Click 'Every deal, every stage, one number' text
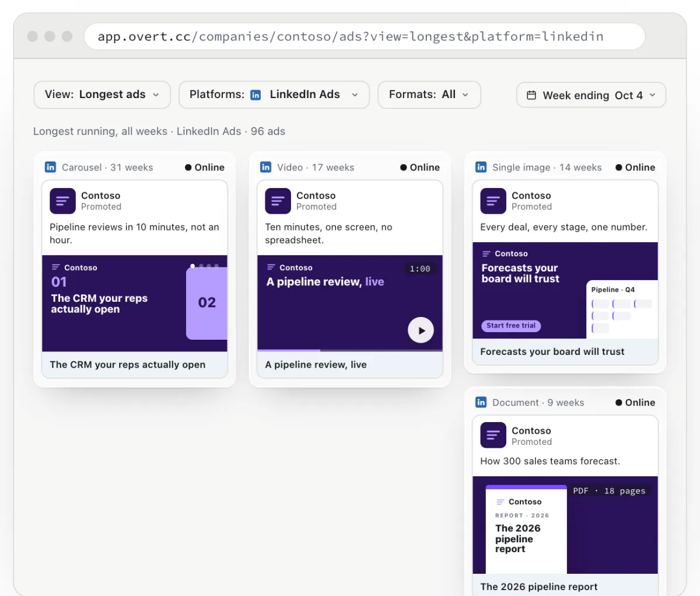Screen dimensions: 700x596 [x=563, y=227]
